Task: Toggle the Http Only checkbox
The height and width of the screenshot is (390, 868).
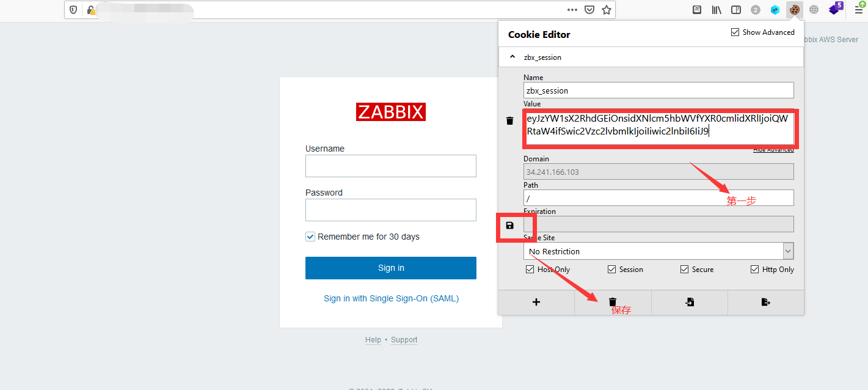Action: point(755,270)
